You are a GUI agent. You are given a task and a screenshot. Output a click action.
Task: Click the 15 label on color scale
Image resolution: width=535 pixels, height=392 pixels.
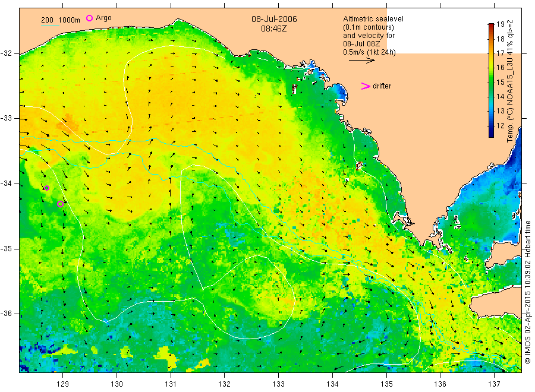coord(500,82)
